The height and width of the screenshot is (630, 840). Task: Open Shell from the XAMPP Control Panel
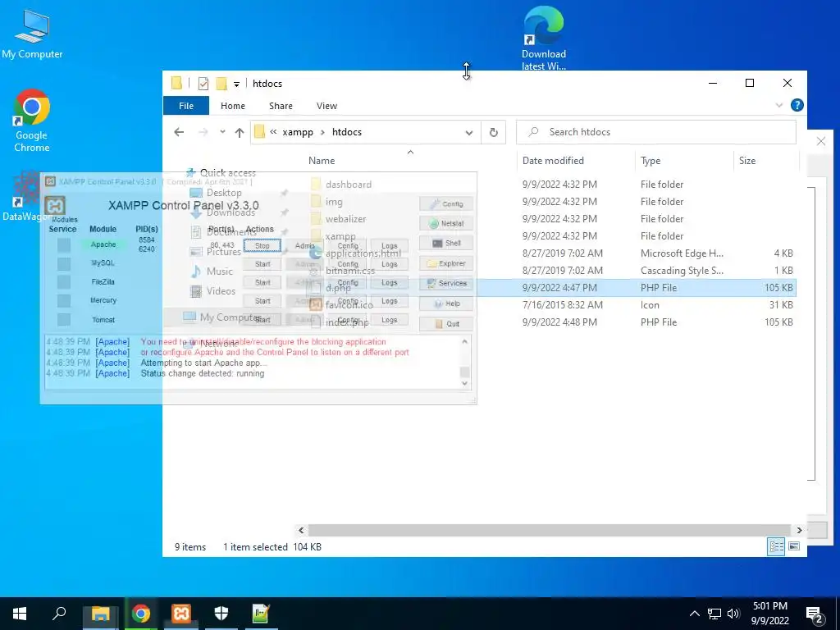[445, 243]
